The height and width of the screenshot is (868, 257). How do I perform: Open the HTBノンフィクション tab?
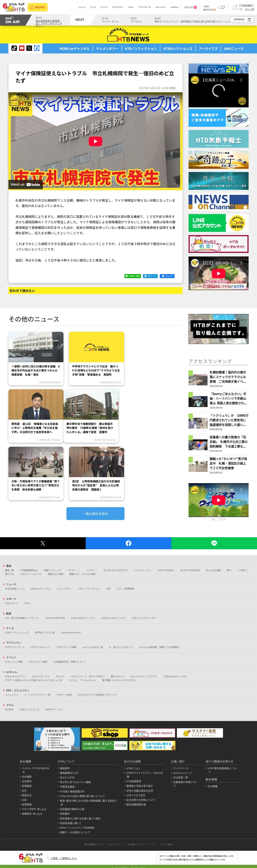[x=141, y=48]
